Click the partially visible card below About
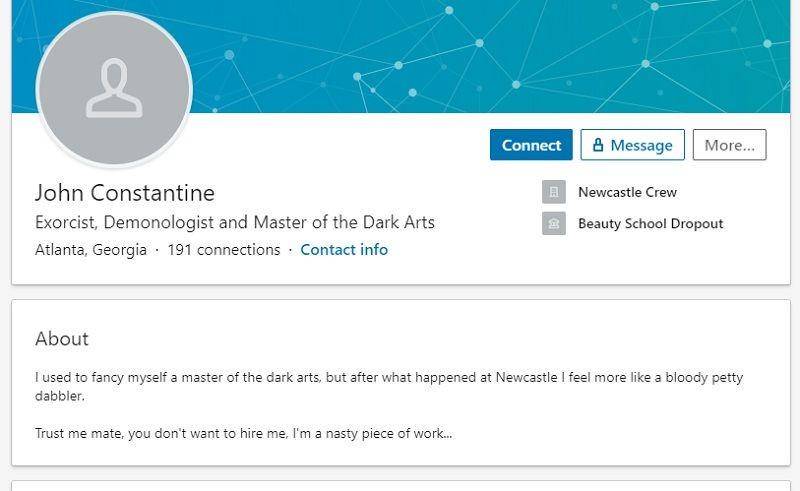Image resolution: width=800 pixels, height=491 pixels. [x=401, y=485]
